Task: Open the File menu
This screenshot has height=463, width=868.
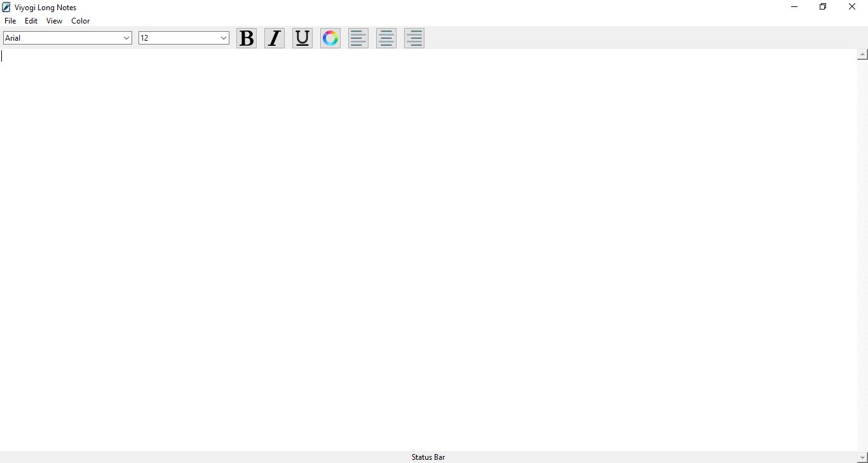Action: tap(10, 21)
